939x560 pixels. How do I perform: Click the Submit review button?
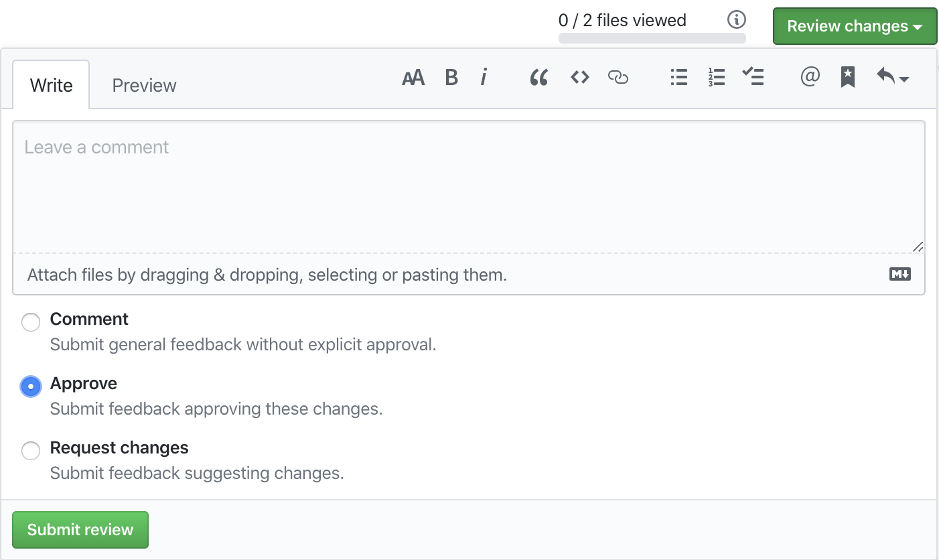[80, 529]
